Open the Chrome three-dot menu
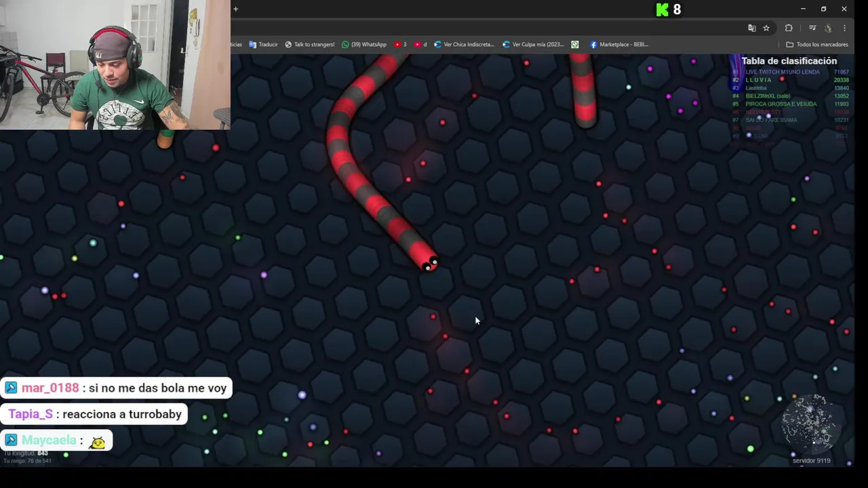 click(x=844, y=28)
